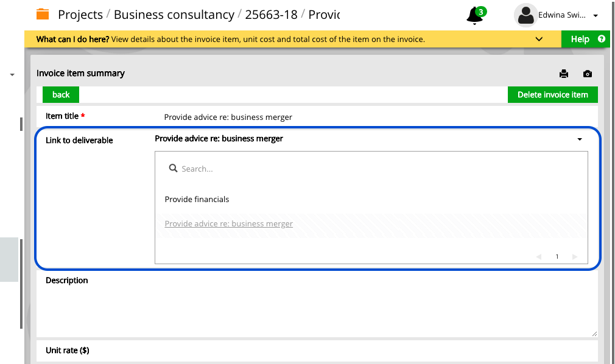Click the Help button

585,39
